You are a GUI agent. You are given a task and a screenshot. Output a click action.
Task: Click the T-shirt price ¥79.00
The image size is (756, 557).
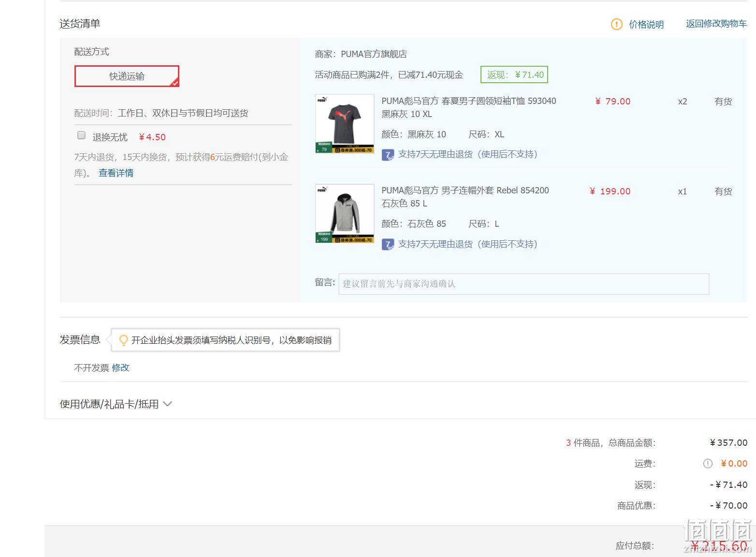(x=612, y=102)
